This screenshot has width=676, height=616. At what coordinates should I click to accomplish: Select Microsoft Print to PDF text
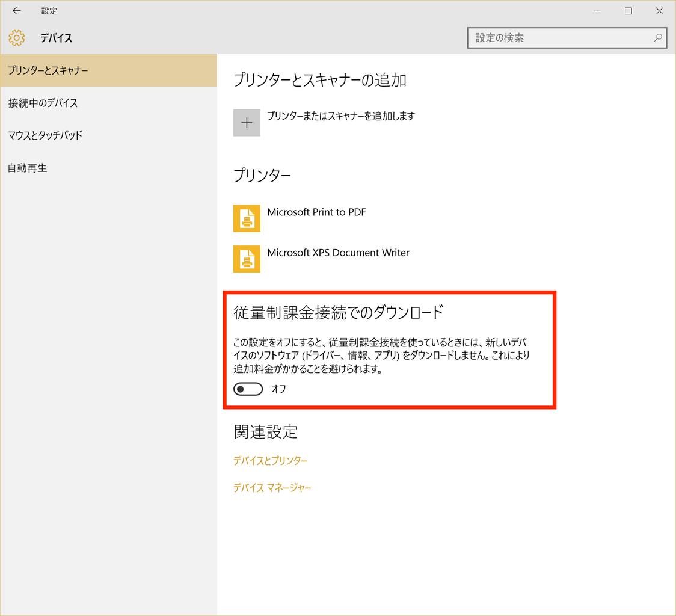[316, 212]
